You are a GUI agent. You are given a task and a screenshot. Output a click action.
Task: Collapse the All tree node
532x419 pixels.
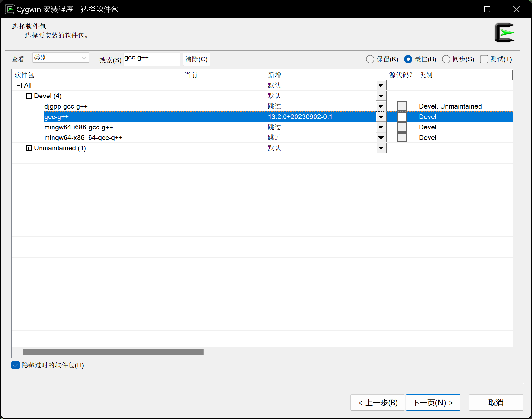19,85
